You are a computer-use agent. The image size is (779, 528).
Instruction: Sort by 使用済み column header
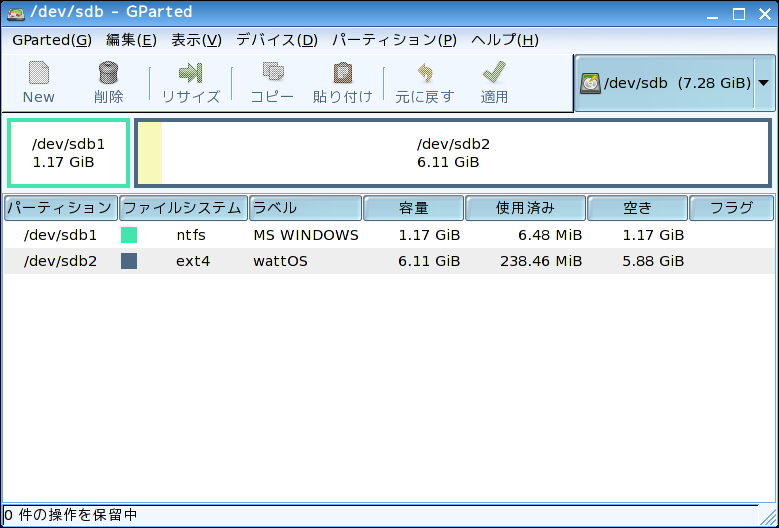tap(525, 208)
